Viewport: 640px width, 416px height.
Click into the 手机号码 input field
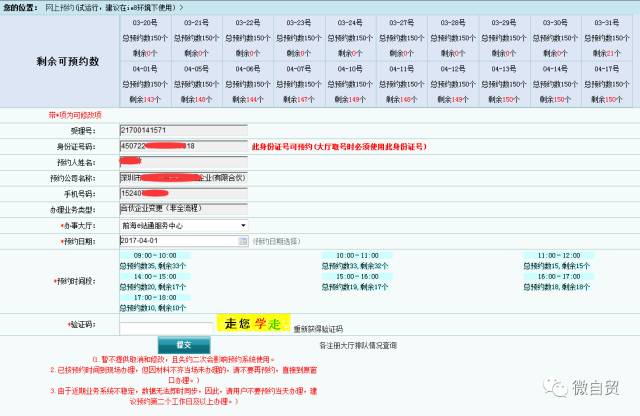[181, 193]
